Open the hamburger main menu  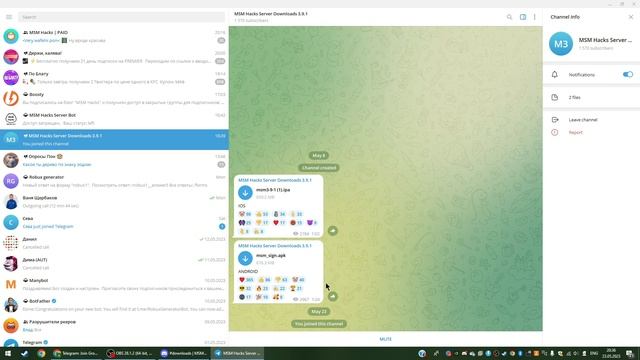click(9, 17)
